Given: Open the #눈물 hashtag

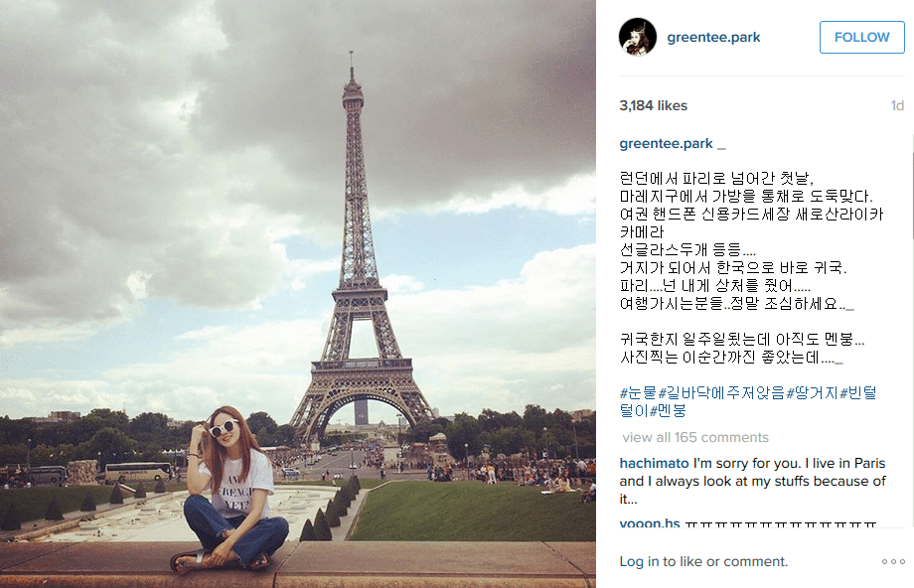Looking at the screenshot, I should tap(638, 392).
